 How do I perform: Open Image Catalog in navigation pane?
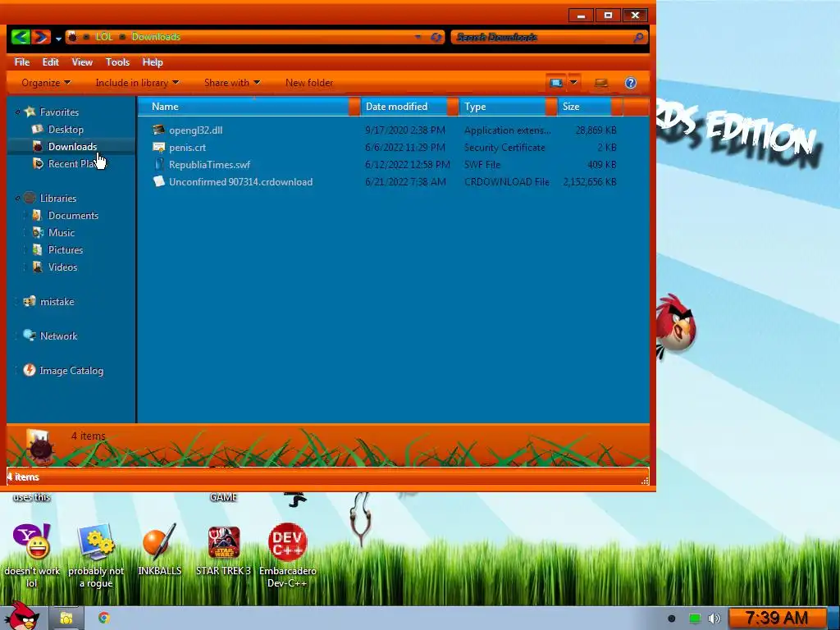[71, 370]
